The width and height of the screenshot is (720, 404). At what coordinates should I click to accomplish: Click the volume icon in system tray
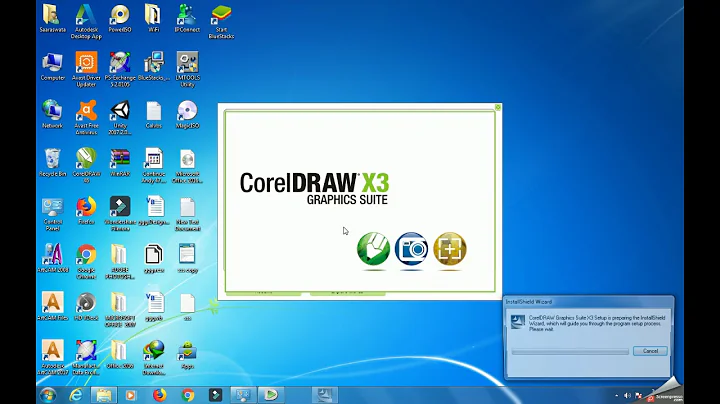(x=627, y=395)
